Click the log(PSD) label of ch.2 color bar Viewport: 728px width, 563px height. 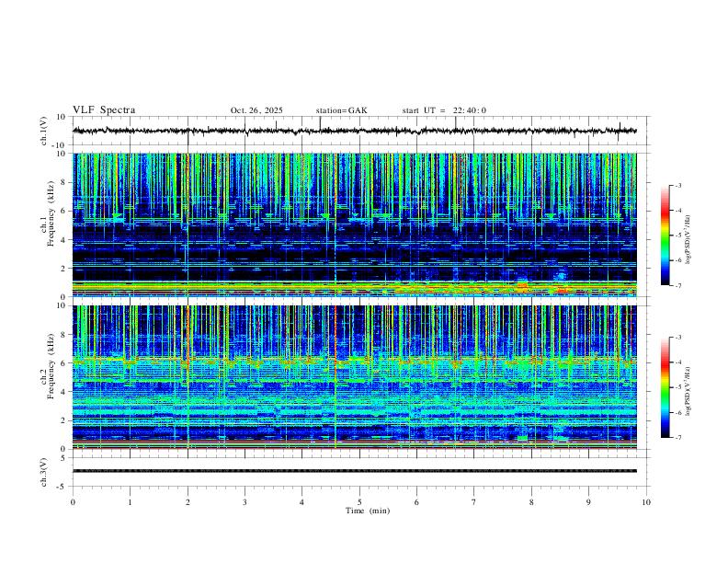(688, 391)
